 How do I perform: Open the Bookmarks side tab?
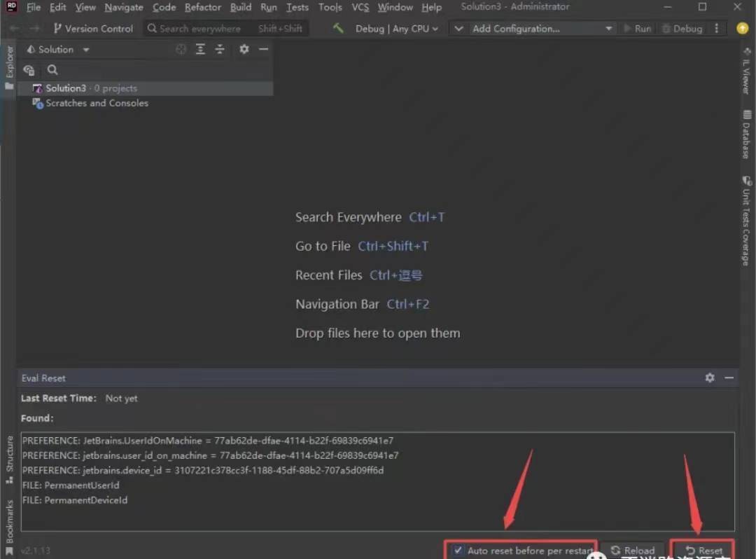click(9, 527)
